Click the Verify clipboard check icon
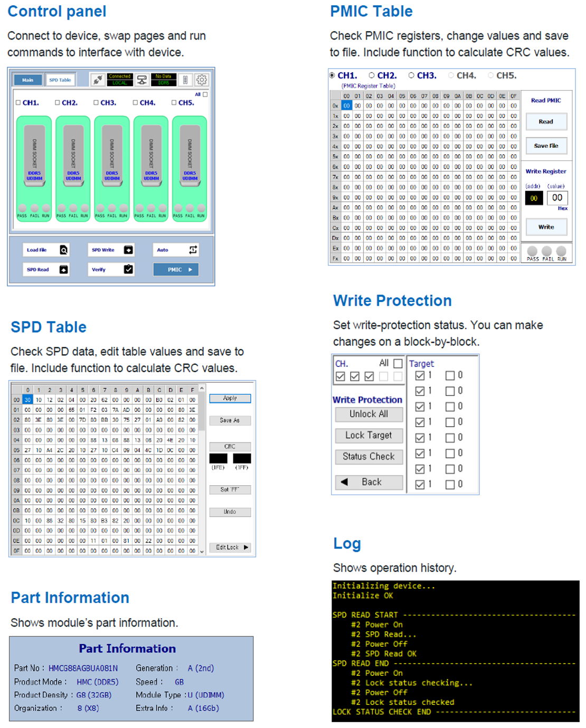This screenshot has width=586, height=728. [x=128, y=269]
